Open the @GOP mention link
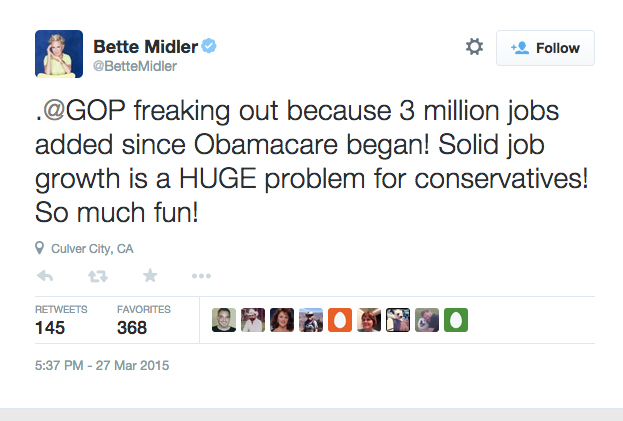Screen dimensions: 623x421 click(x=84, y=110)
